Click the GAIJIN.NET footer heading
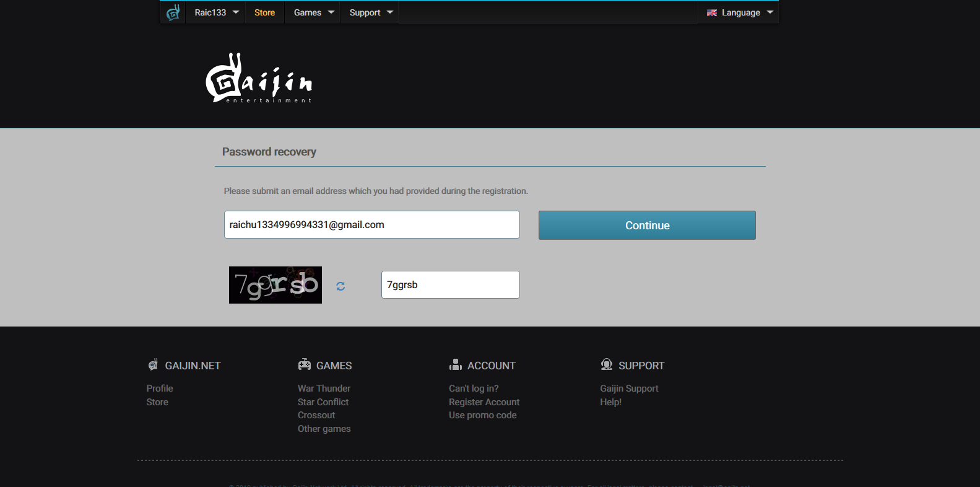 coord(193,366)
